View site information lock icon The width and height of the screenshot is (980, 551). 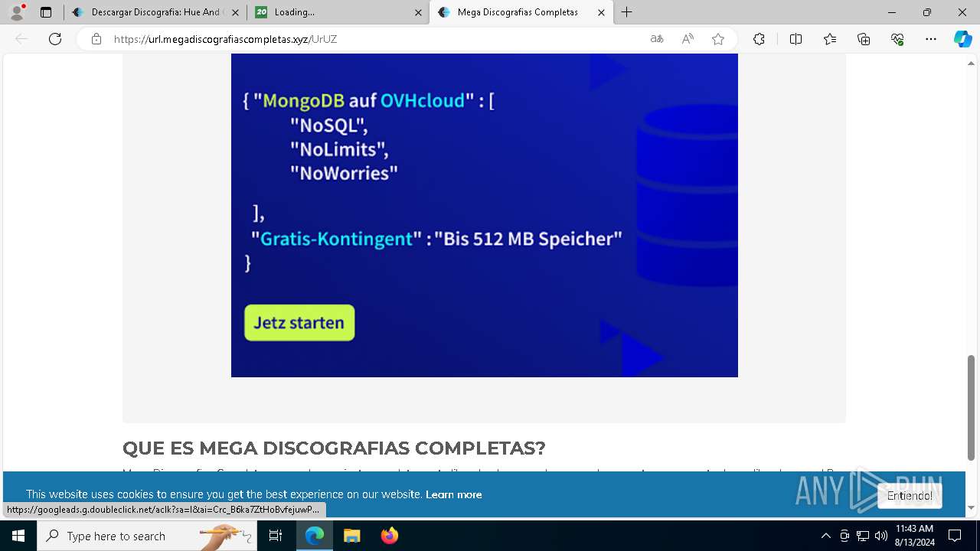coord(96,39)
